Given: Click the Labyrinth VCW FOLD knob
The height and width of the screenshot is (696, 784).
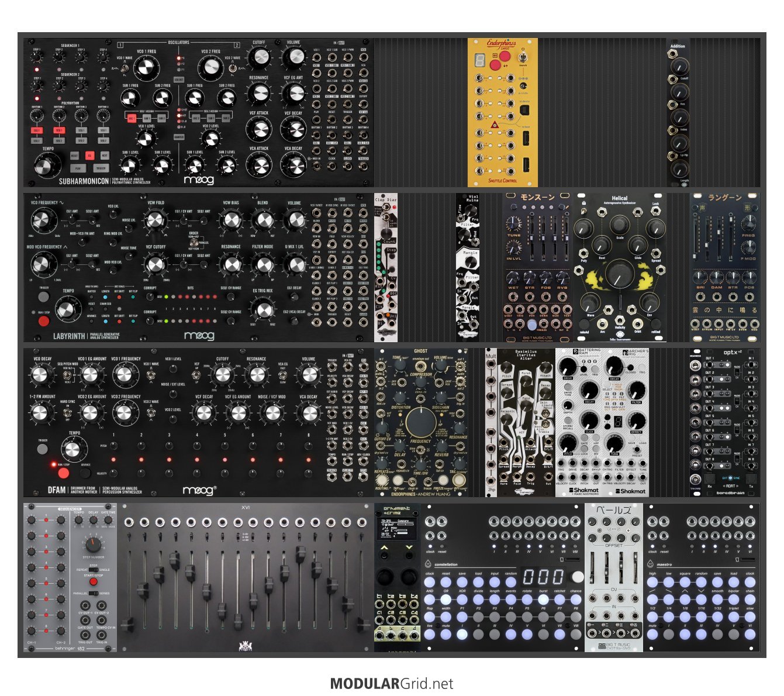Looking at the screenshot, I should [x=155, y=220].
